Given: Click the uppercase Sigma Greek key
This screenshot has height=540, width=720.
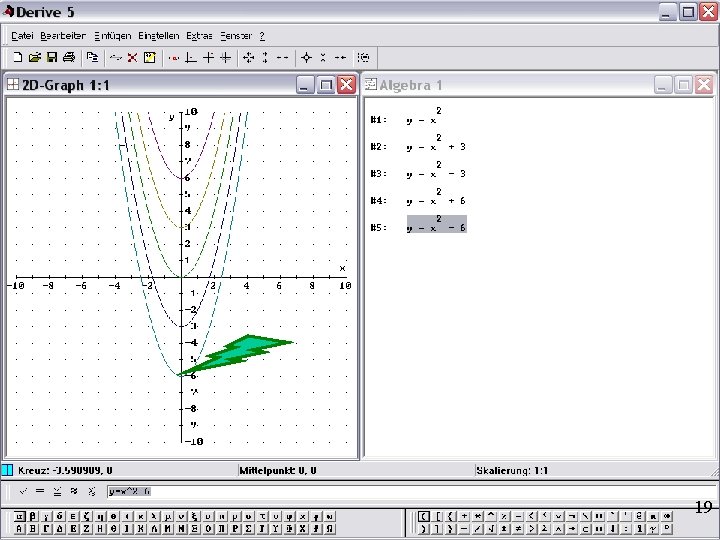Looking at the screenshot, I should tap(248, 529).
